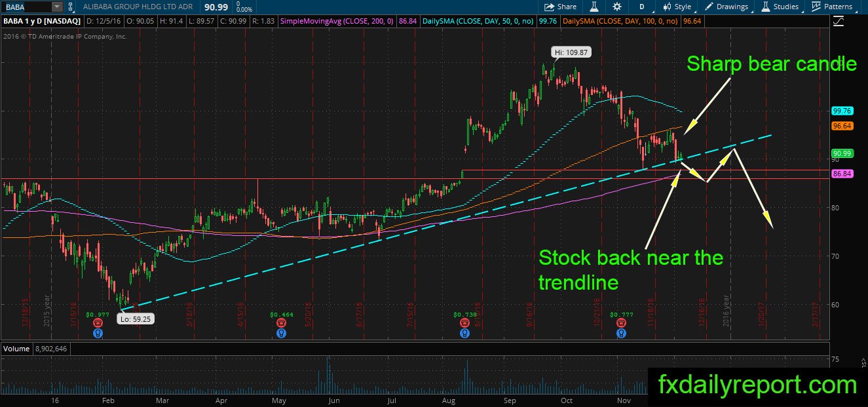Viewport: 868px width, 407px height.
Task: Open the small menu icon beside symbol dropdown
Action: [x=71, y=7]
